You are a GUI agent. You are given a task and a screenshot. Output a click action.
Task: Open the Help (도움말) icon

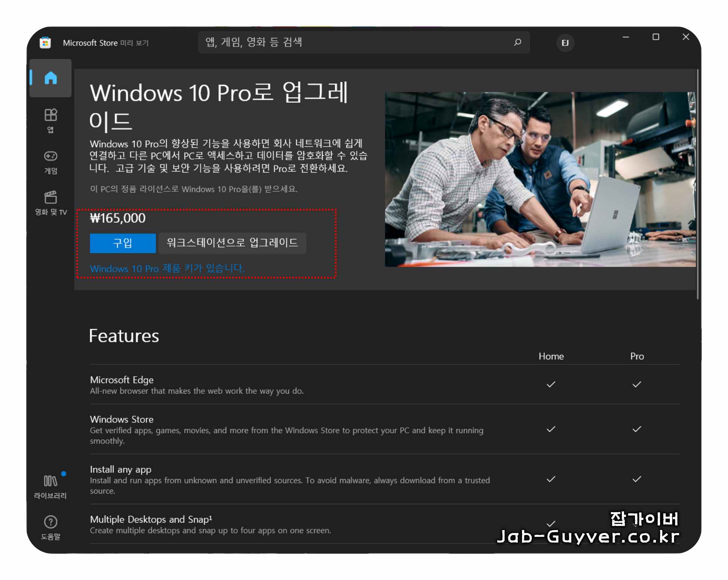(x=51, y=522)
